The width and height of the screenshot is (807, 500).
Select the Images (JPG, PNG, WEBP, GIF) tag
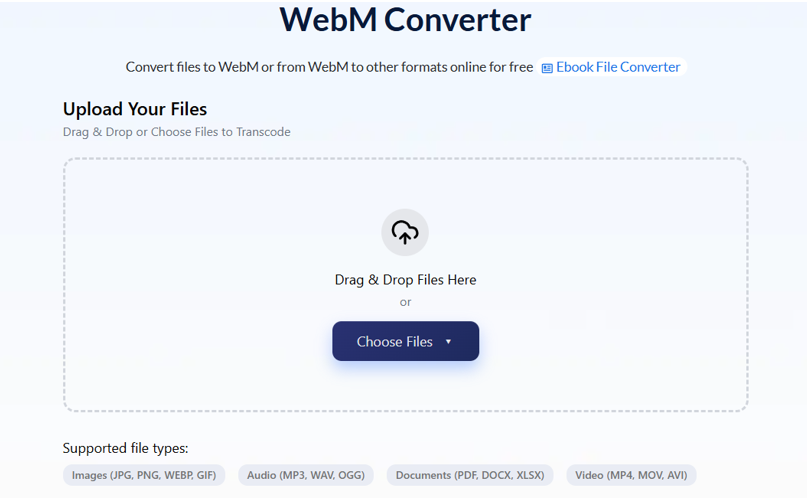(x=144, y=475)
